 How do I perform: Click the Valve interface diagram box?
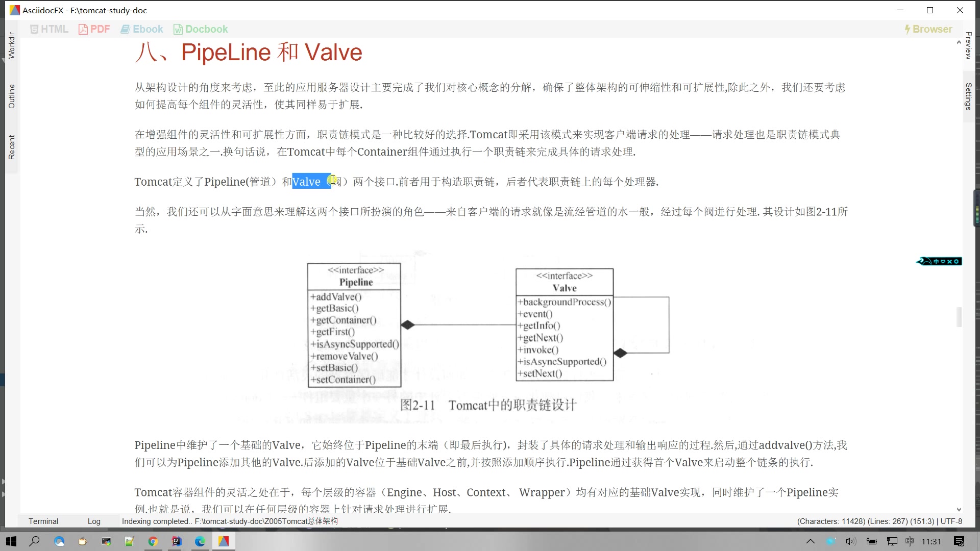565,324
